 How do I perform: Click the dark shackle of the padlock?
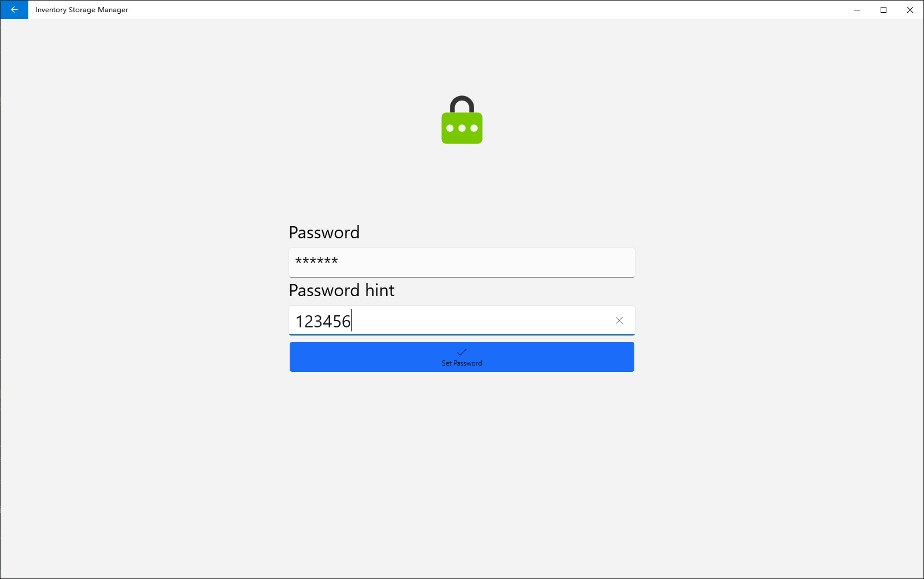462,104
